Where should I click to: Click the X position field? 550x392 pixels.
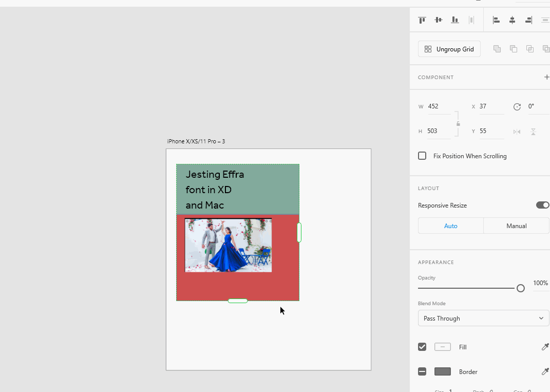pos(491,106)
